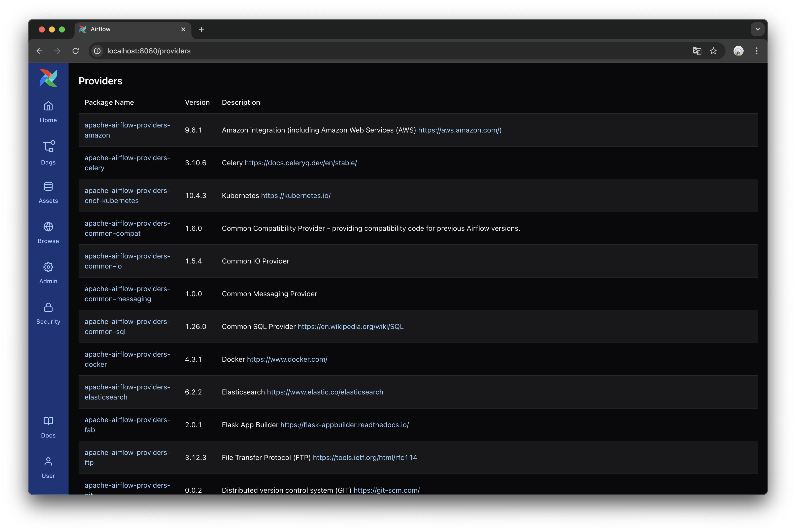Click the Description column header
The image size is (796, 532).
pos(241,103)
